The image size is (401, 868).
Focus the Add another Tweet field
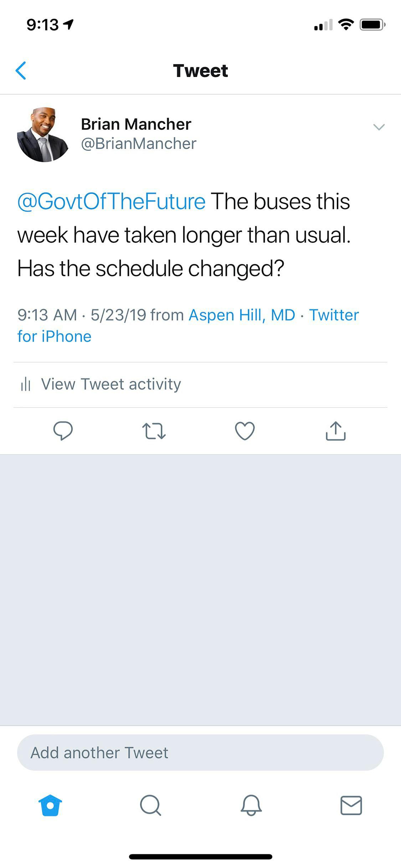(200, 753)
